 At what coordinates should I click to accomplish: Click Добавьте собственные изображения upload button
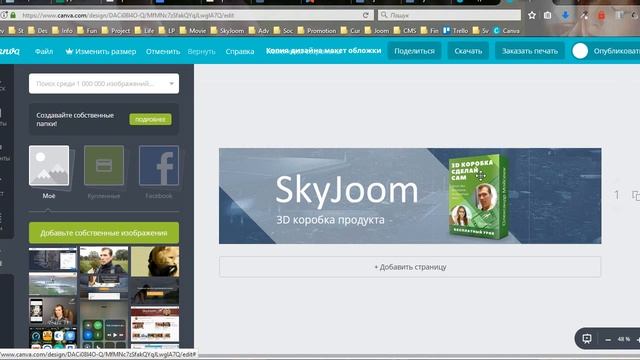click(x=104, y=233)
